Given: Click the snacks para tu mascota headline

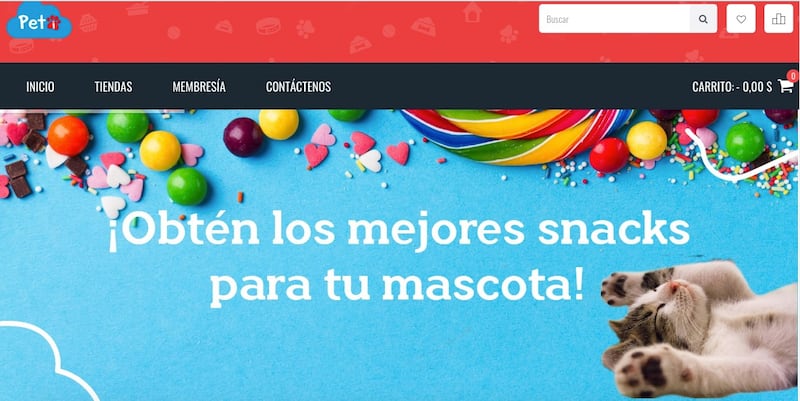Looking at the screenshot, I should click(x=398, y=259).
